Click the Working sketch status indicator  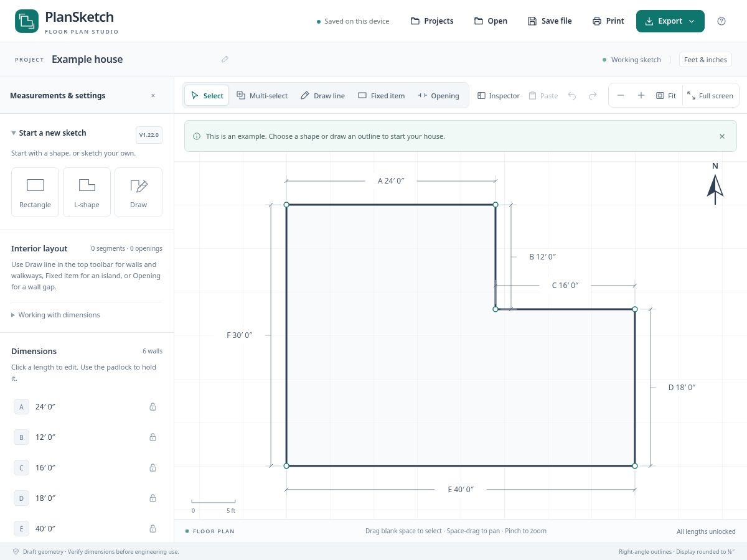[631, 60]
